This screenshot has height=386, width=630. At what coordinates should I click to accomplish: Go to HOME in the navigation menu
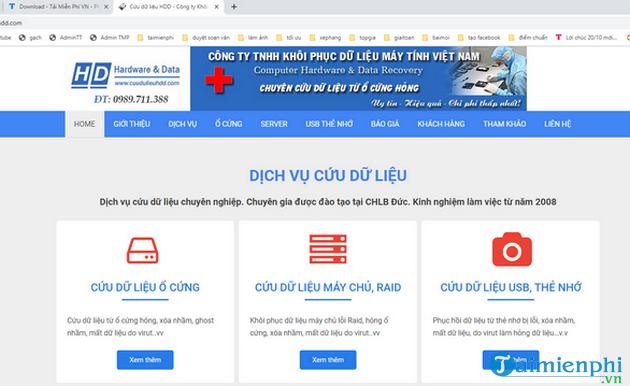click(84, 124)
